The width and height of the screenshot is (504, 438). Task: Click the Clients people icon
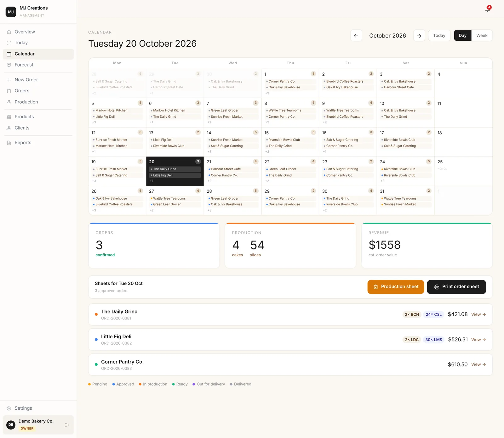pos(9,128)
